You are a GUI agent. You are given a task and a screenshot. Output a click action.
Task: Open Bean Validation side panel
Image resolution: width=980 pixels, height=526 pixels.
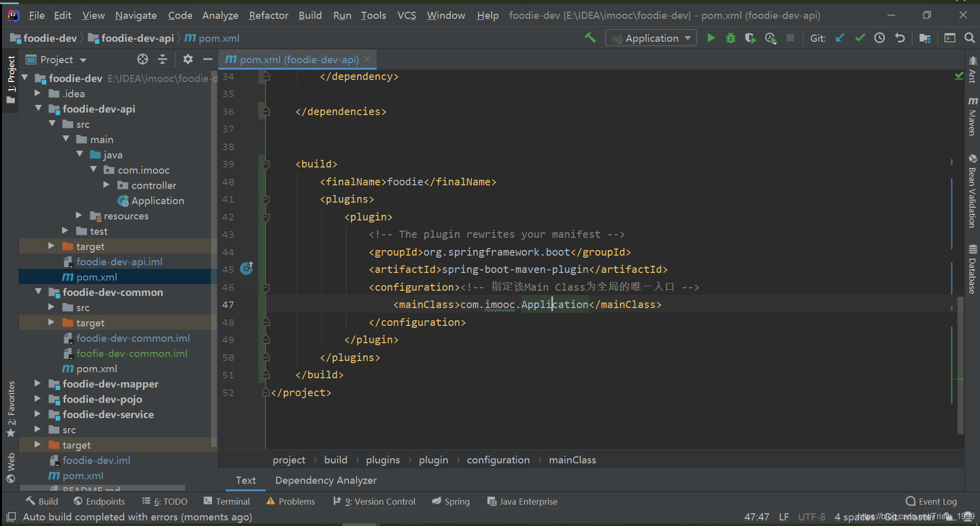972,191
